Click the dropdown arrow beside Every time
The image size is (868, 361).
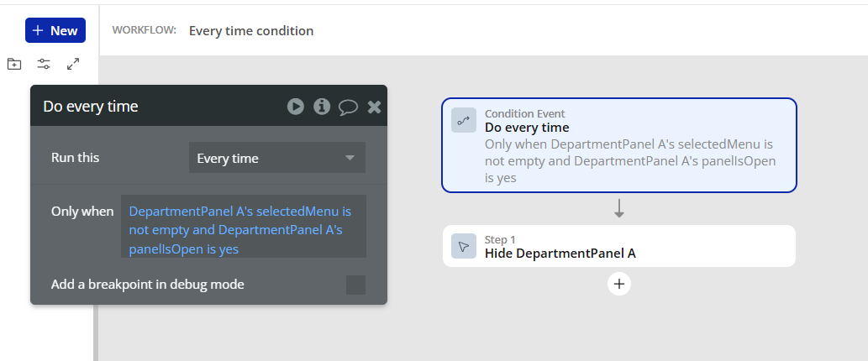[x=350, y=158]
